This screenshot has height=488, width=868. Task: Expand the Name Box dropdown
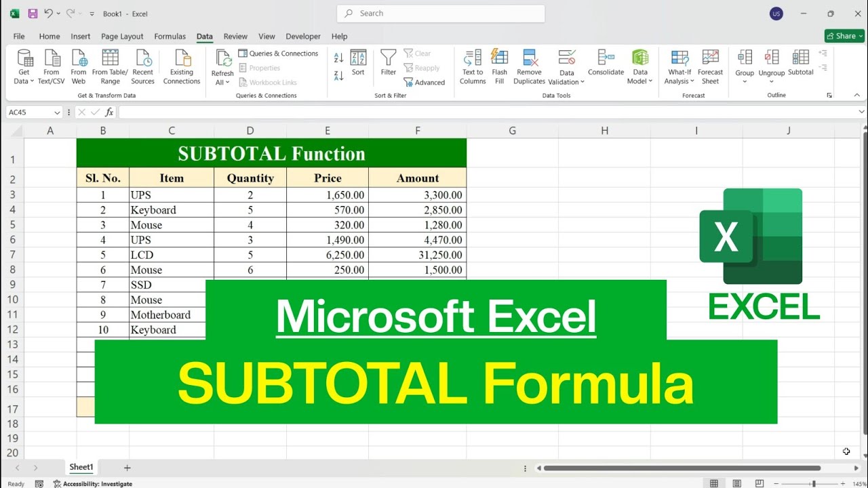click(56, 113)
